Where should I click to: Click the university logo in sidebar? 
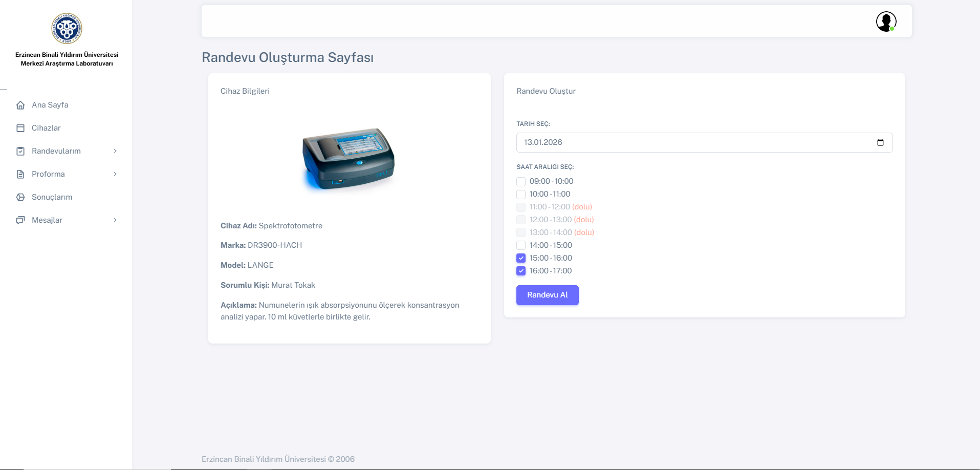67,29
